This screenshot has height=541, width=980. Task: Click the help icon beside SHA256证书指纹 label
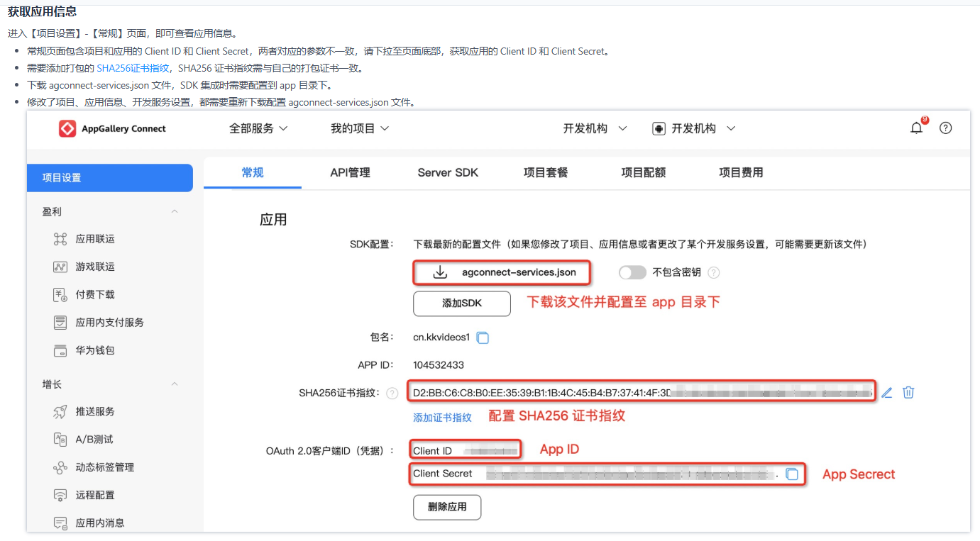point(392,394)
